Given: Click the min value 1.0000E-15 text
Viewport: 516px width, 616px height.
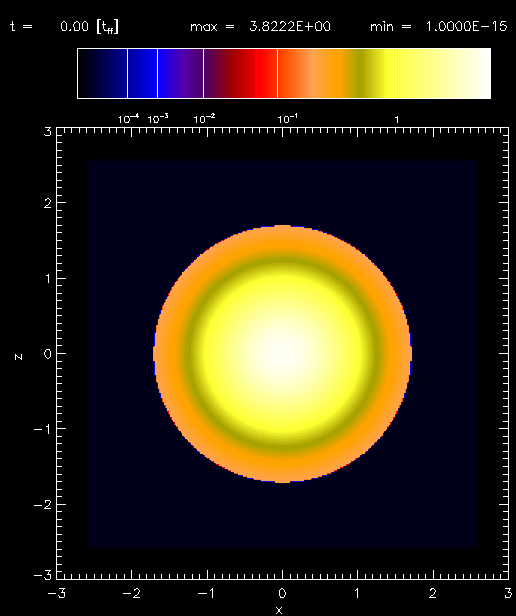Looking at the screenshot, I should tap(466, 27).
